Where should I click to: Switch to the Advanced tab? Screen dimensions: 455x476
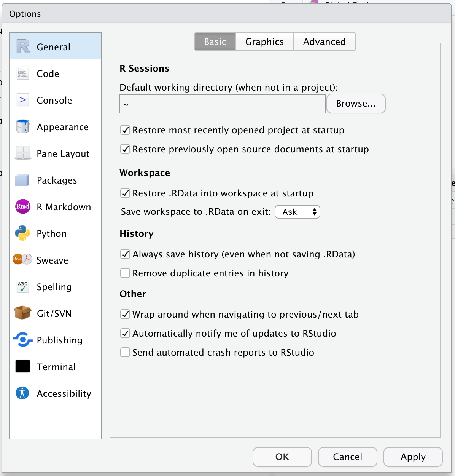[325, 42]
